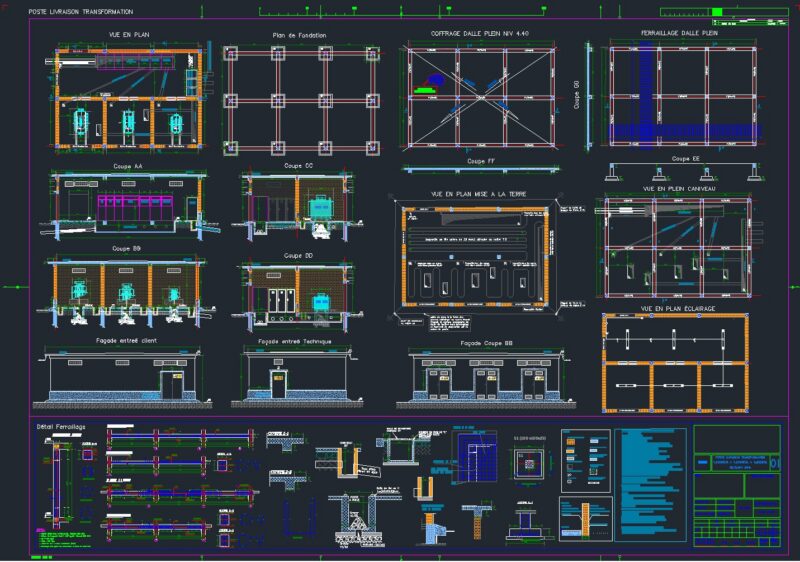This screenshot has height=562, width=800.
Task: Click the 'Façade Coupe BB' label
Action: tap(486, 343)
